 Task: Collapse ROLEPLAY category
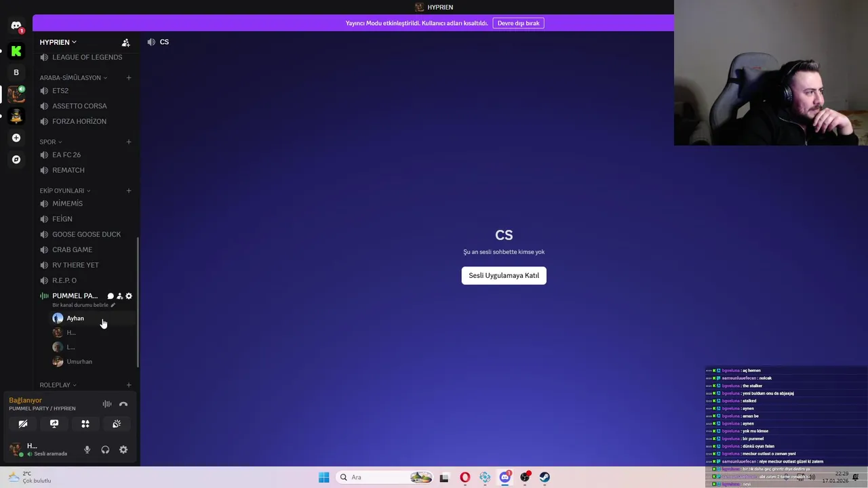point(58,385)
